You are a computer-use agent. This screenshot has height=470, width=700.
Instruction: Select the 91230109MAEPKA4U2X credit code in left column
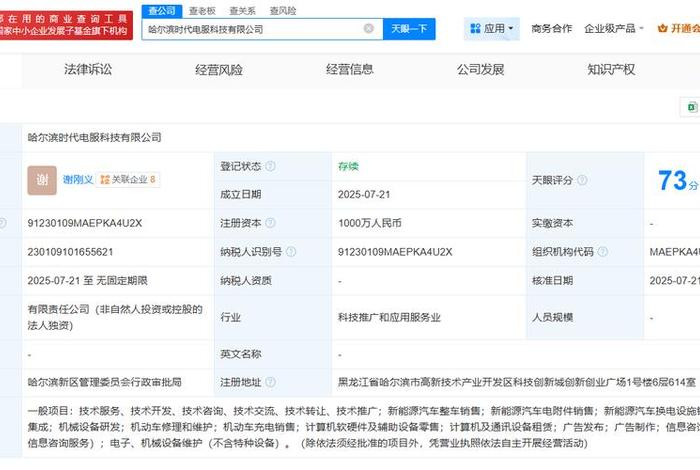[x=84, y=223]
